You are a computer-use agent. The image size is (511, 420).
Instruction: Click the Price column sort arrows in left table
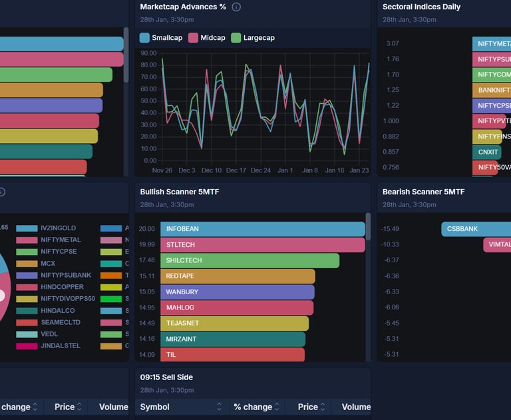point(79,407)
